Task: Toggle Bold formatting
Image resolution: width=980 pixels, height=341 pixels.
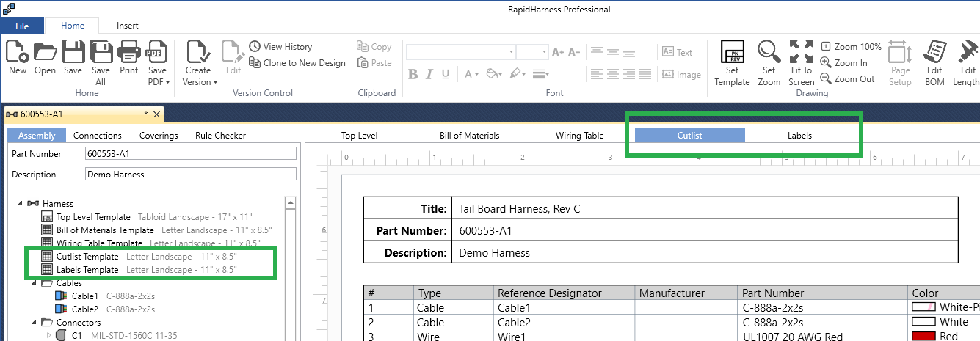Action: pyautogui.click(x=413, y=74)
